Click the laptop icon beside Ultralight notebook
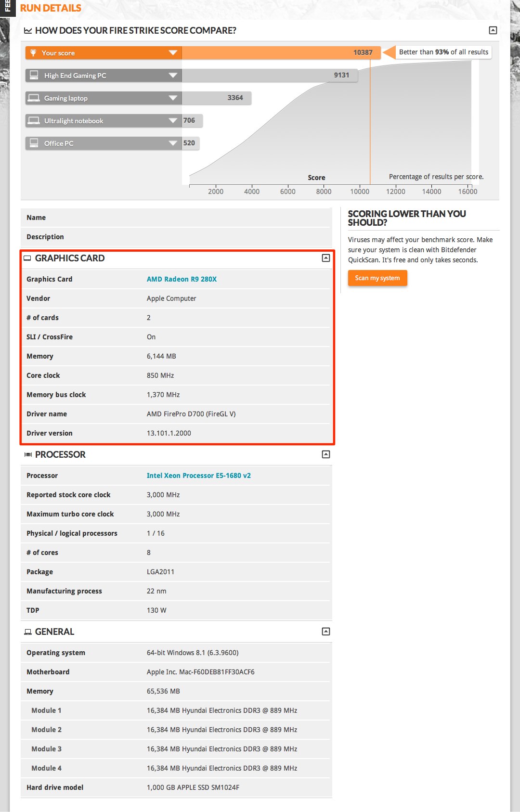This screenshot has height=812, width=520. 34,120
